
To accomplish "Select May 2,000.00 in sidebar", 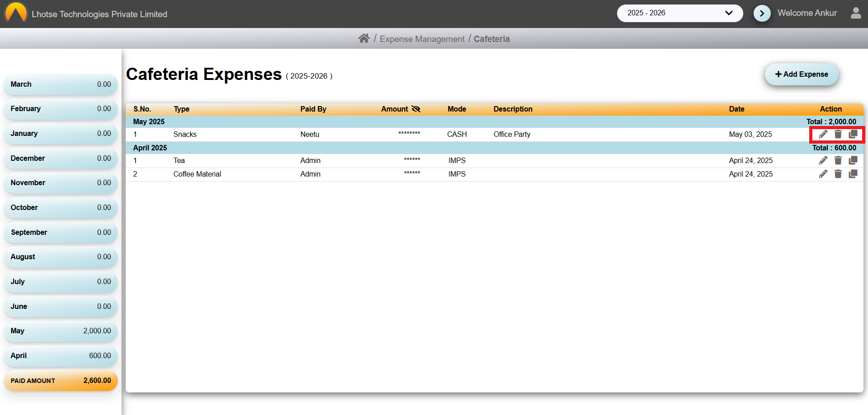I will [61, 331].
